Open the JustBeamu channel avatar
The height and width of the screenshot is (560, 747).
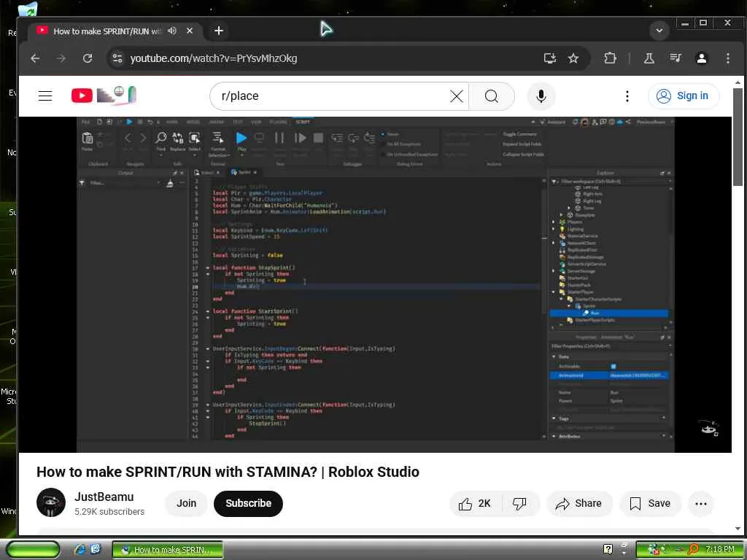point(51,502)
